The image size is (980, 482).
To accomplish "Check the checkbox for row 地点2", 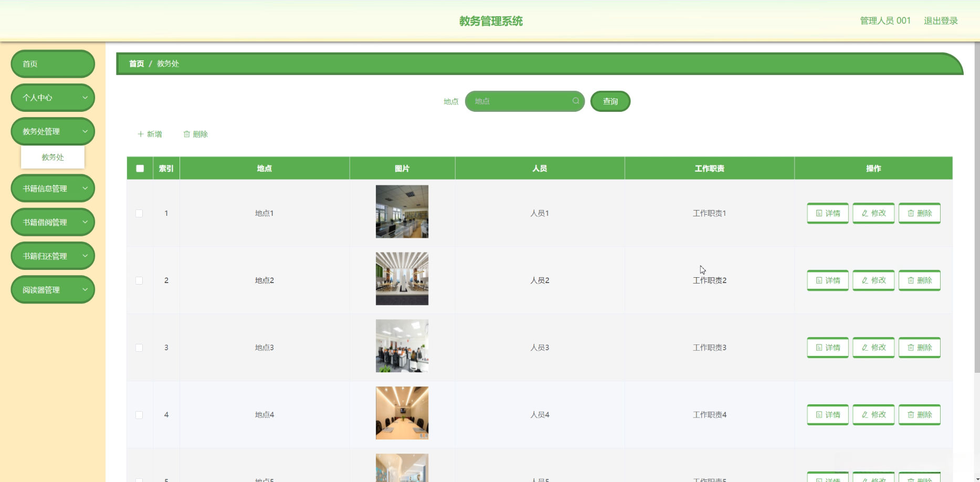I will (x=139, y=281).
